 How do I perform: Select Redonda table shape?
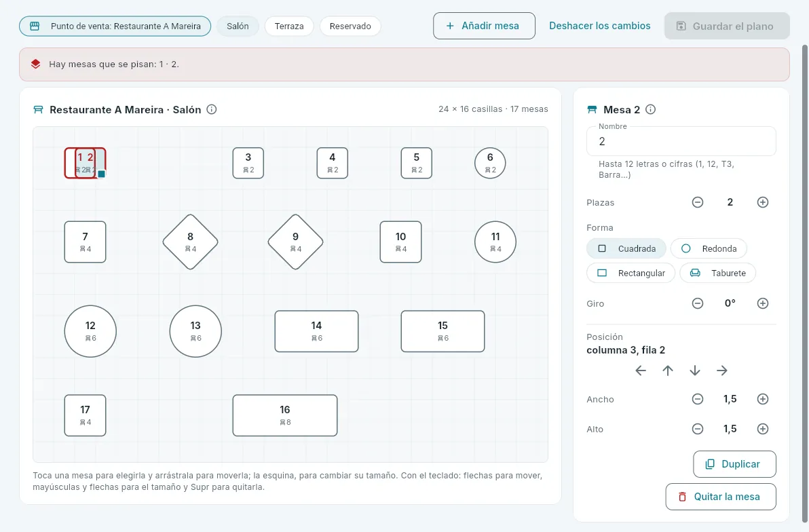pyautogui.click(x=709, y=249)
